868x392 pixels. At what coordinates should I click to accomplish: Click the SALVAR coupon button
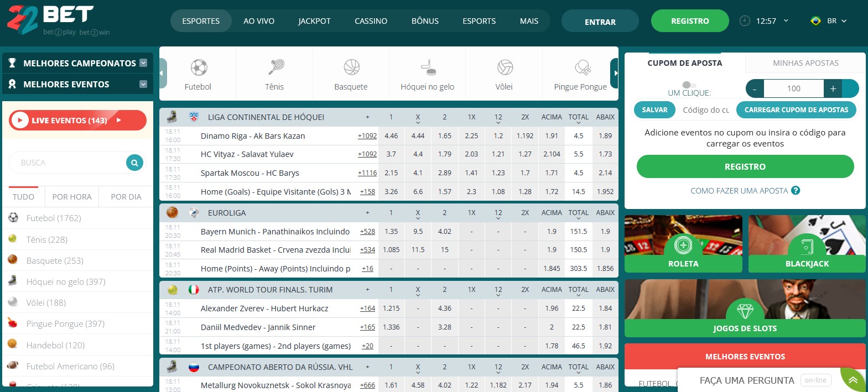click(654, 110)
